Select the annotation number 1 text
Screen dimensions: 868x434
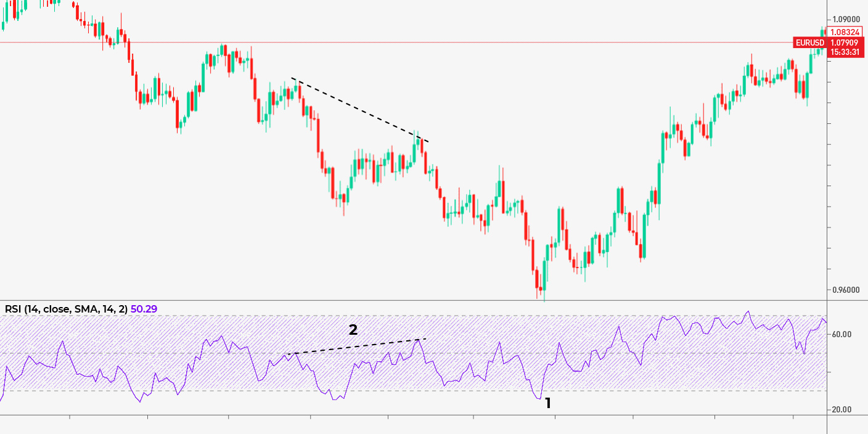[x=547, y=404]
